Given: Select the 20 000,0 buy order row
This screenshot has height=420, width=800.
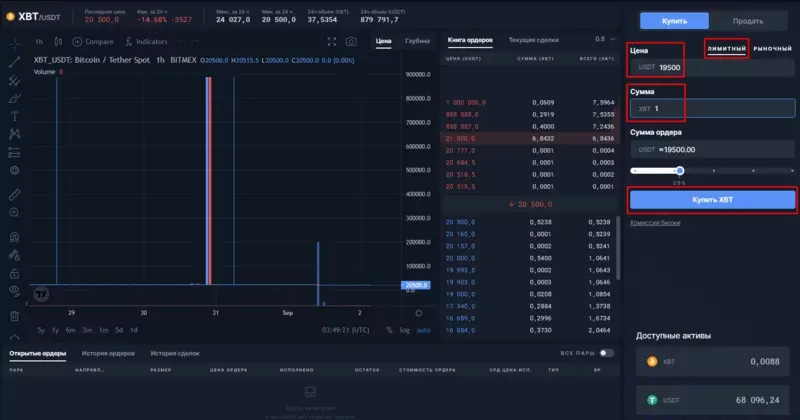Looking at the screenshot, I should [530, 258].
